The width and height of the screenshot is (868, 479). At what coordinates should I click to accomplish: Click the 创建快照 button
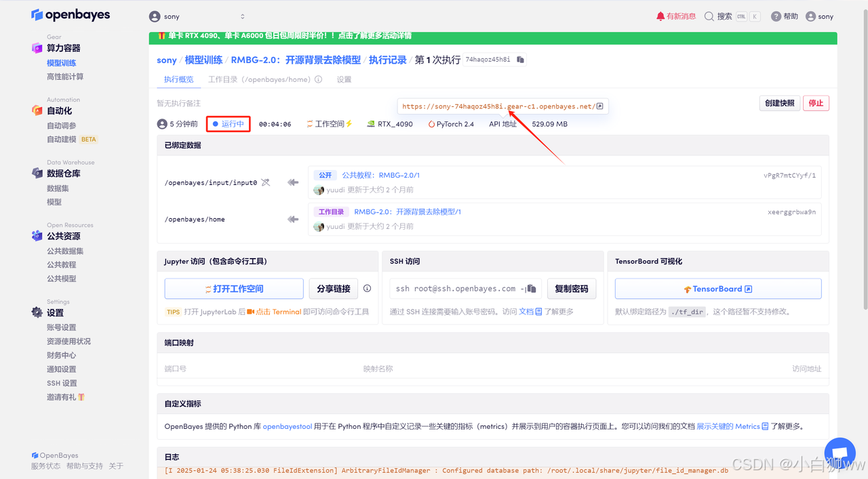coord(779,103)
